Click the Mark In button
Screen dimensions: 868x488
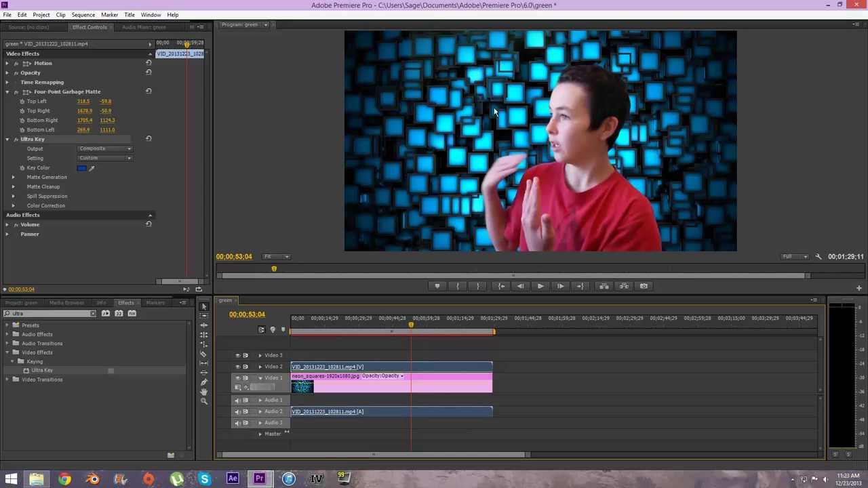458,286
